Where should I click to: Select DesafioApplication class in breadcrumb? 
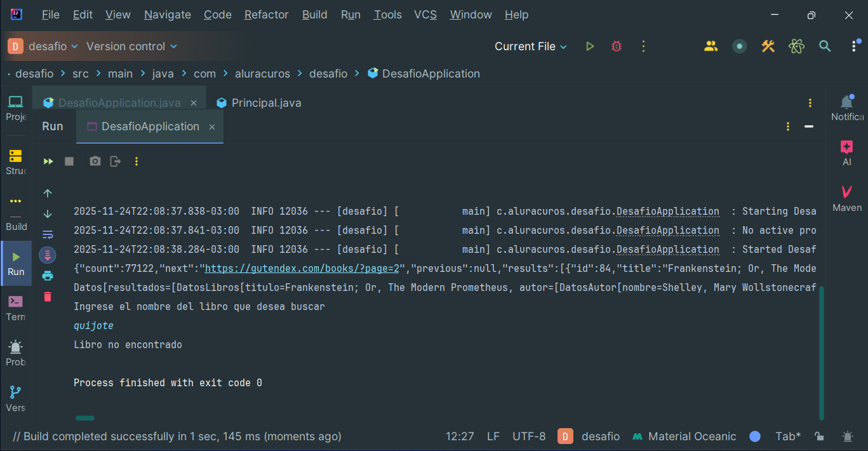click(424, 74)
